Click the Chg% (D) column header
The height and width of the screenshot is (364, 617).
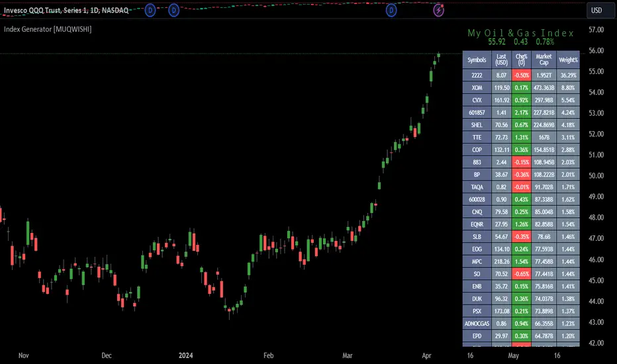522,60
